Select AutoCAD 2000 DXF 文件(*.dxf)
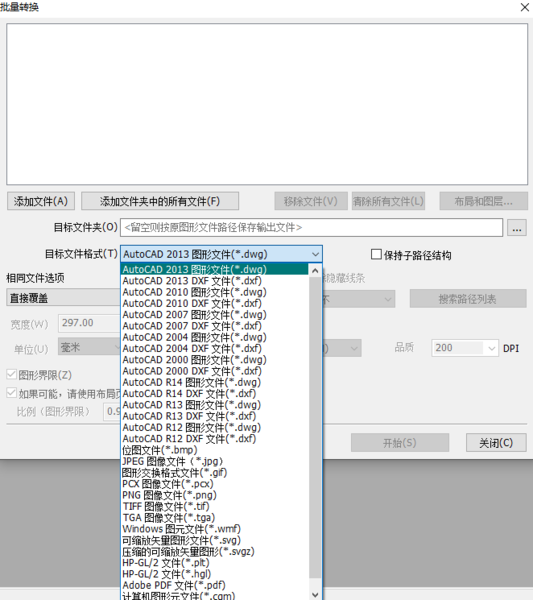The height and width of the screenshot is (600, 533). pos(215,371)
